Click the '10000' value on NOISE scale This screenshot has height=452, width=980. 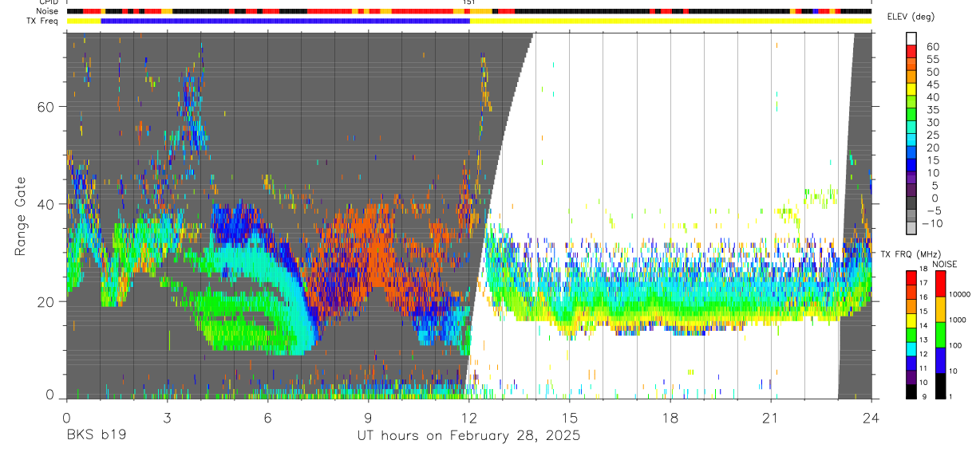pyautogui.click(x=960, y=294)
